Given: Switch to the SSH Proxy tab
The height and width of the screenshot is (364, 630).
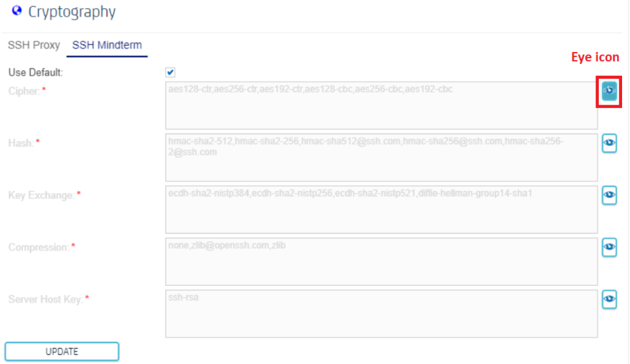Looking at the screenshot, I should click(34, 45).
